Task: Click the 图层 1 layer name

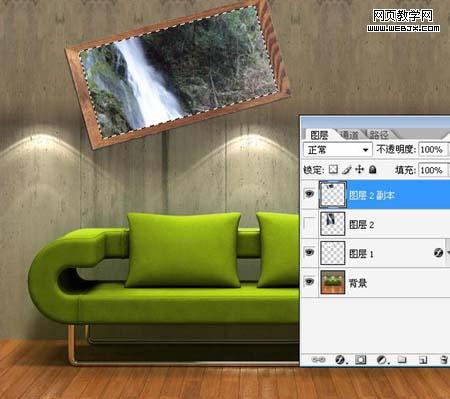Action: click(x=361, y=254)
